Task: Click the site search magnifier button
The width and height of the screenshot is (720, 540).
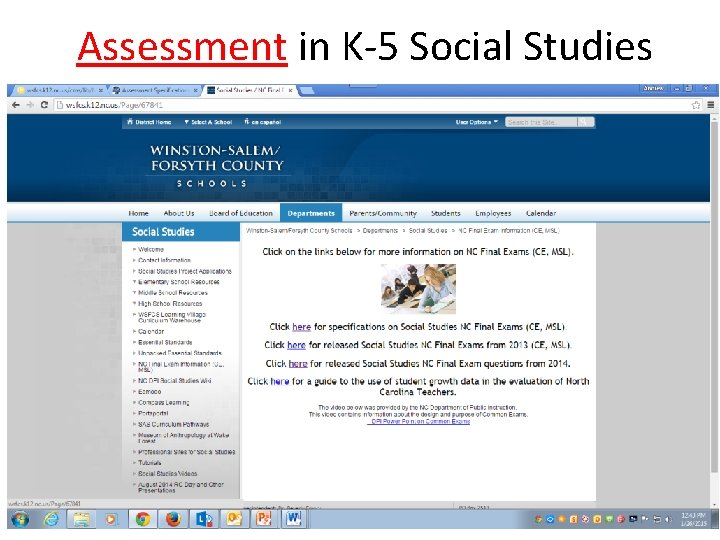Action: tap(585, 122)
